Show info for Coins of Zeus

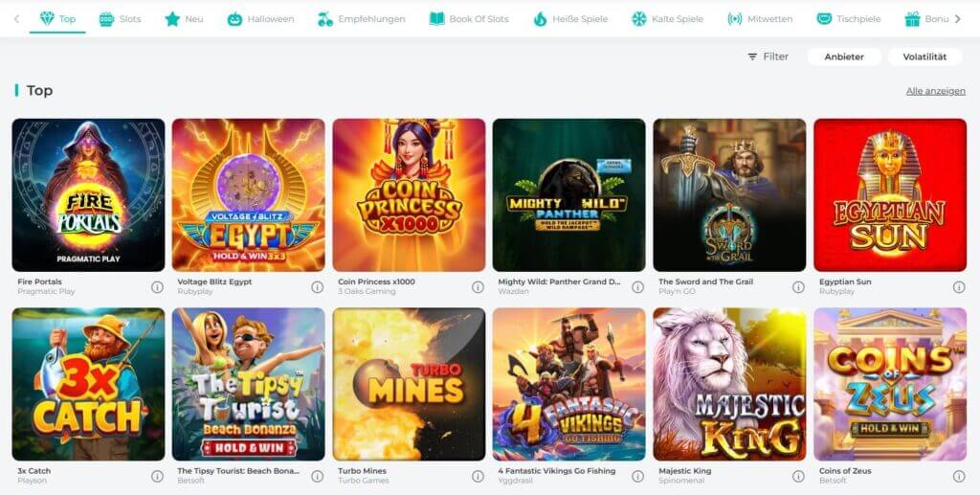pyautogui.click(x=959, y=476)
